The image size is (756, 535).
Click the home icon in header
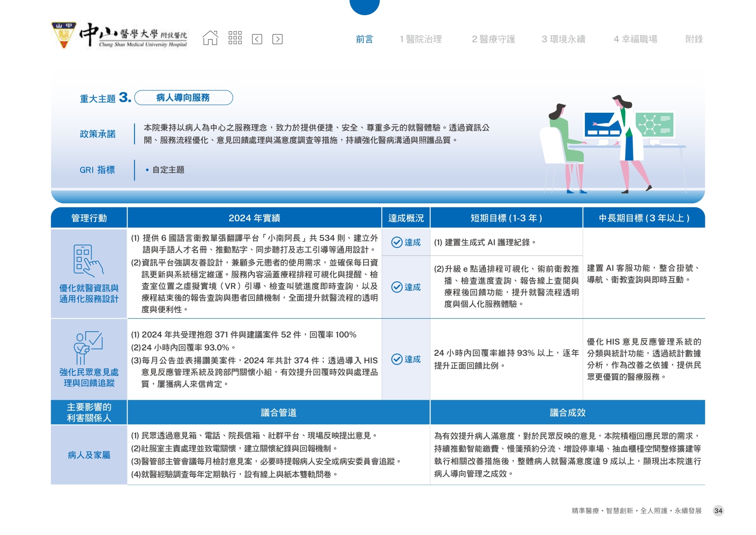coord(210,38)
